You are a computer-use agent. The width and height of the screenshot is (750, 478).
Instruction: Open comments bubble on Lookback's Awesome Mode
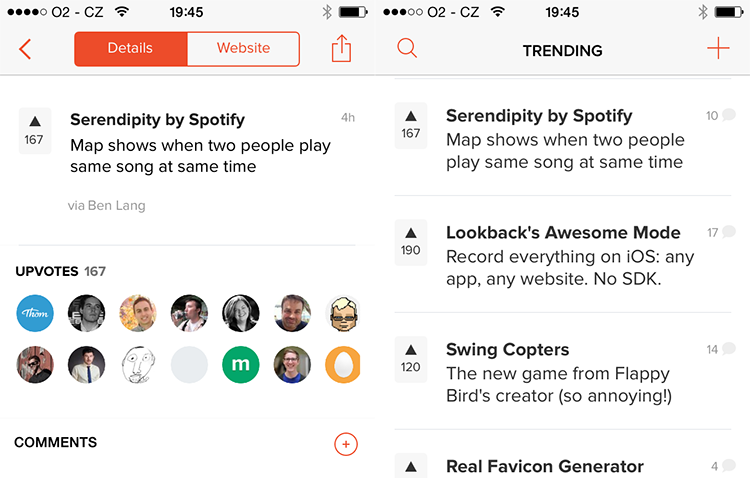pos(722,233)
